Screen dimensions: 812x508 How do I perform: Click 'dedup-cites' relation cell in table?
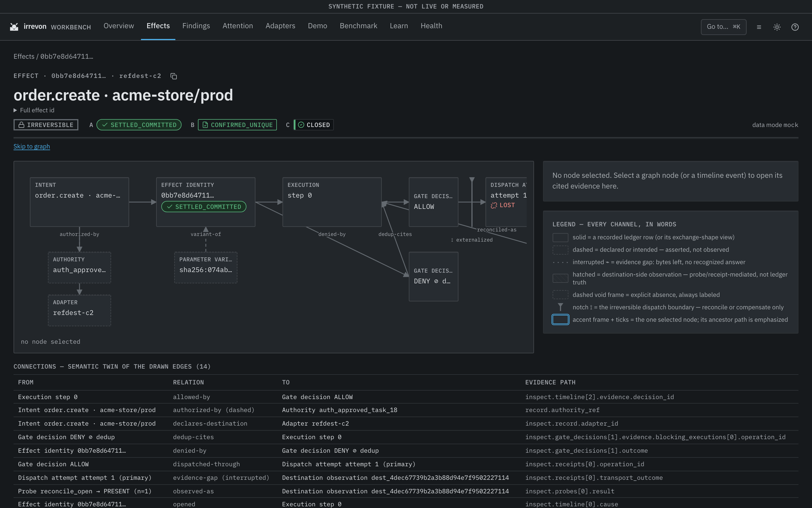[193, 437]
